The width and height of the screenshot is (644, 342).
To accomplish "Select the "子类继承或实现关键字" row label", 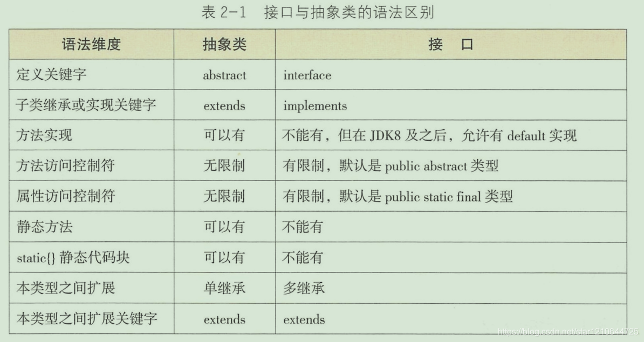I will tap(86, 105).
